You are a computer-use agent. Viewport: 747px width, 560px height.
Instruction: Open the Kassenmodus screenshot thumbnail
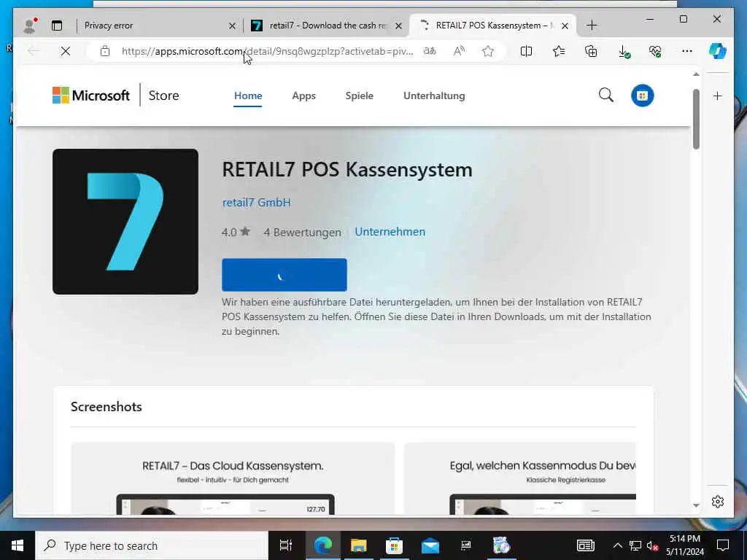coord(519,478)
